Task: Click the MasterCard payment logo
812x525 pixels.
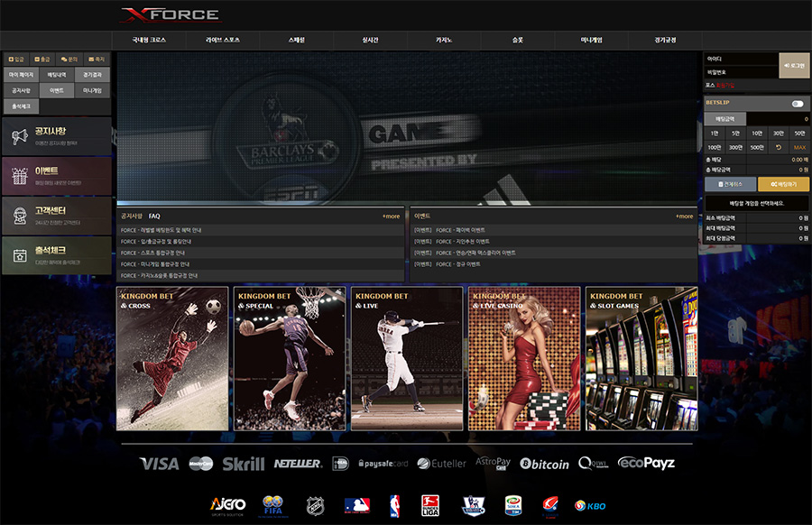Action: point(201,464)
